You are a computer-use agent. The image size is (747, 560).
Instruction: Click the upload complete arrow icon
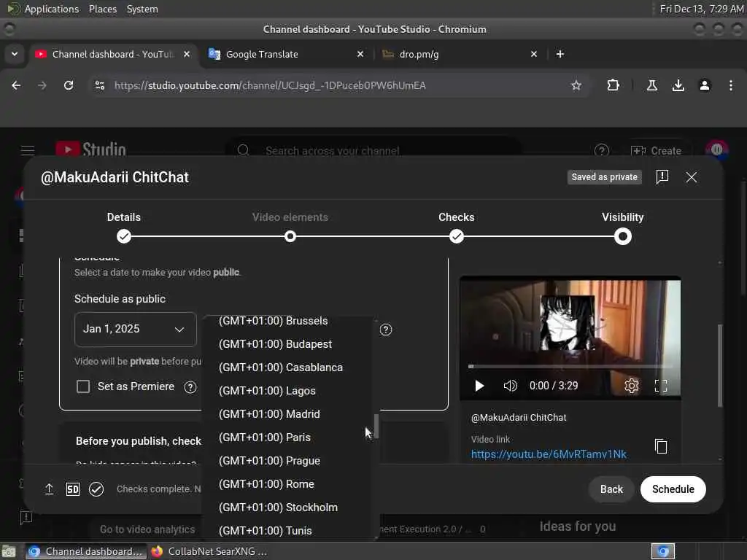coord(49,489)
